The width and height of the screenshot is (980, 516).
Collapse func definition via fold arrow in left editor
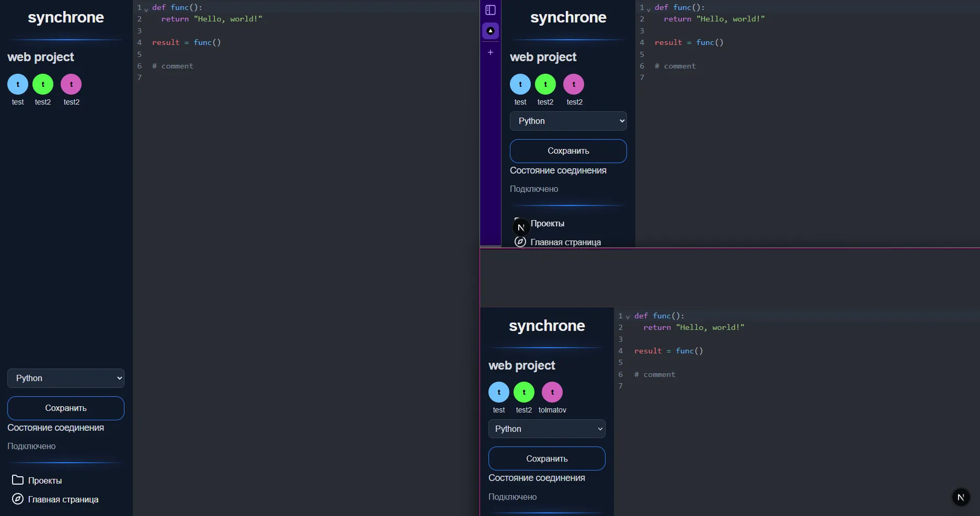pyautogui.click(x=145, y=9)
